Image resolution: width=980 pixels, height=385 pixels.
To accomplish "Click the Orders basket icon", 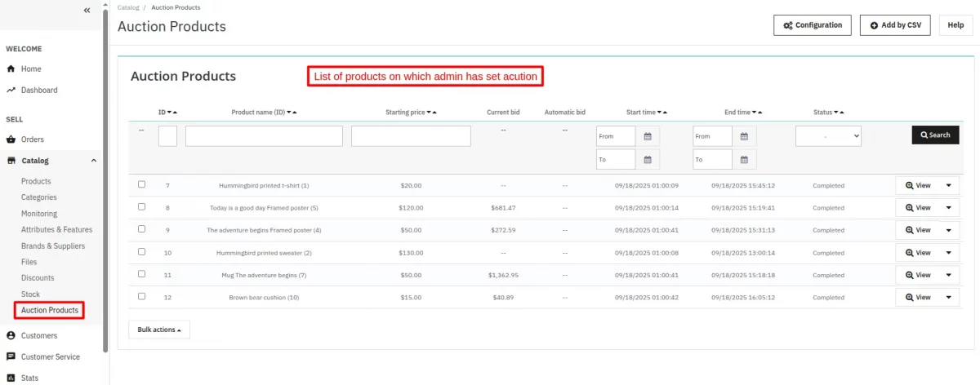I will tap(11, 139).
